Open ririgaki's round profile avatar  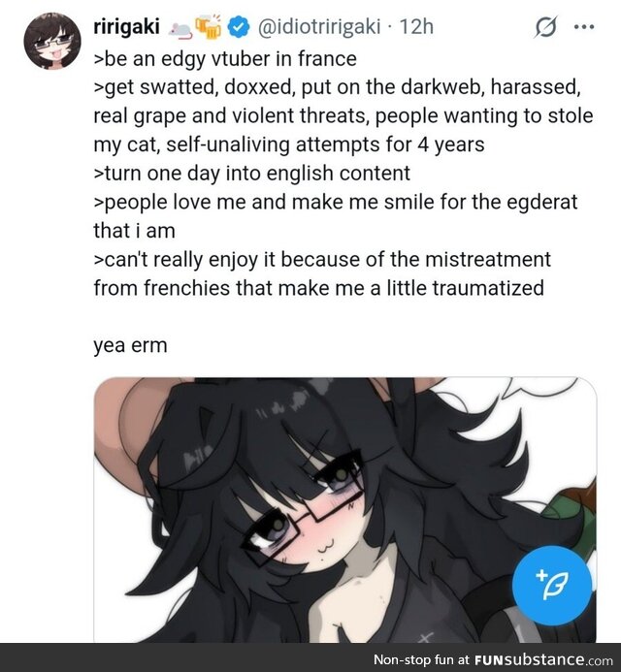[x=52, y=41]
